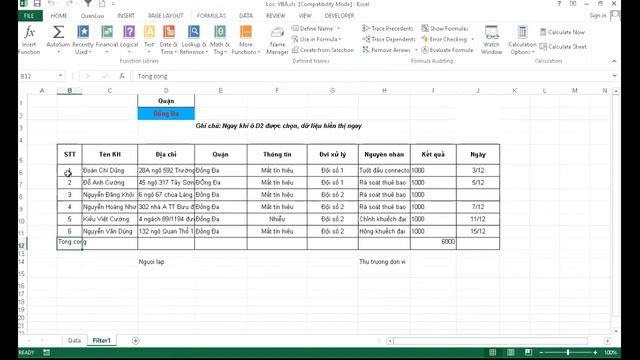
Task: Click Error Checking
Action: click(444, 39)
